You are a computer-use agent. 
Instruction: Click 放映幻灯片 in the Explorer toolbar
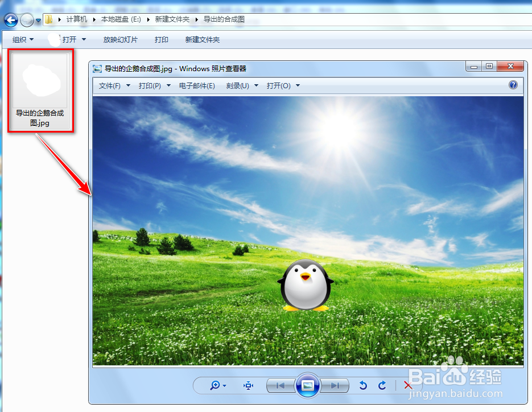click(121, 40)
